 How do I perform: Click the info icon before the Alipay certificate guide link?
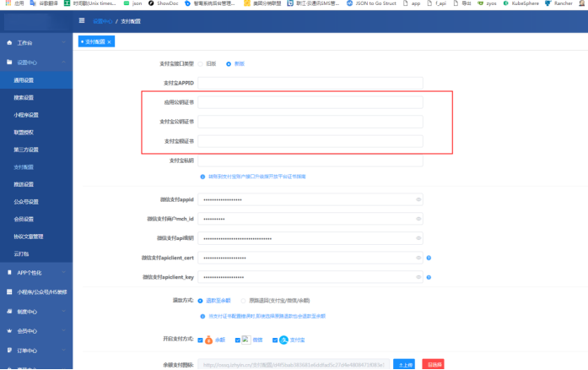(x=202, y=177)
